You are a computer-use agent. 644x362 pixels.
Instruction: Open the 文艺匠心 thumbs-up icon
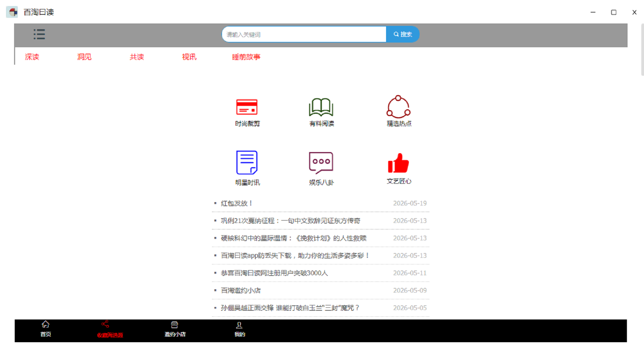(x=398, y=163)
